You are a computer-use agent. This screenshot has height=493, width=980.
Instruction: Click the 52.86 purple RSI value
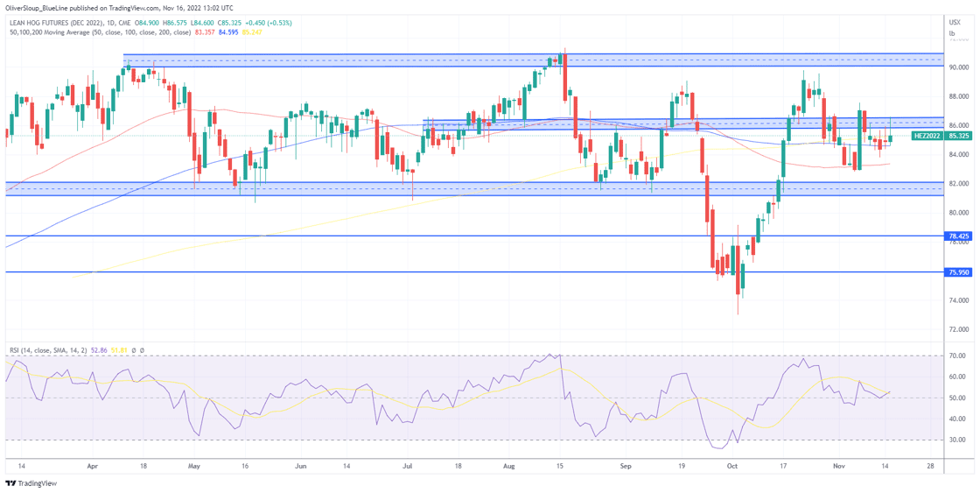pos(100,349)
